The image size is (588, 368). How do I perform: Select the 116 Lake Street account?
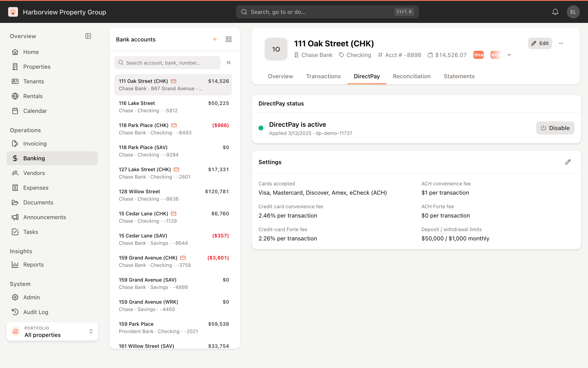point(173,107)
